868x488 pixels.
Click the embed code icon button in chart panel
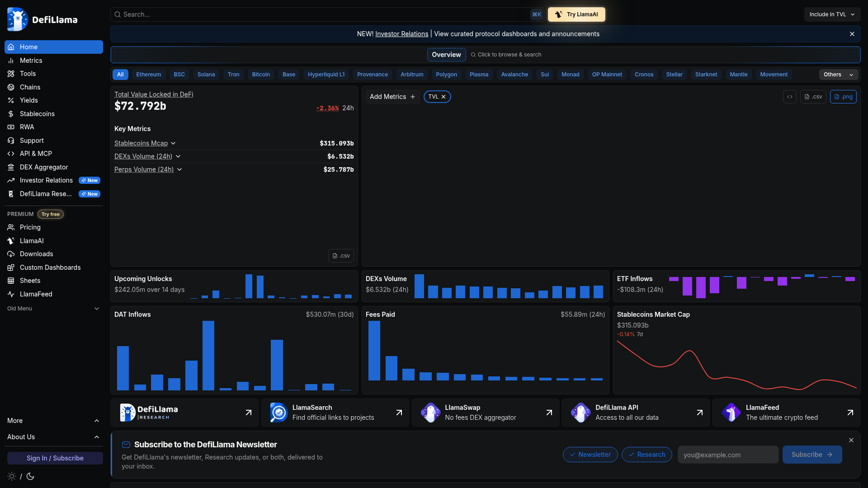tap(790, 97)
